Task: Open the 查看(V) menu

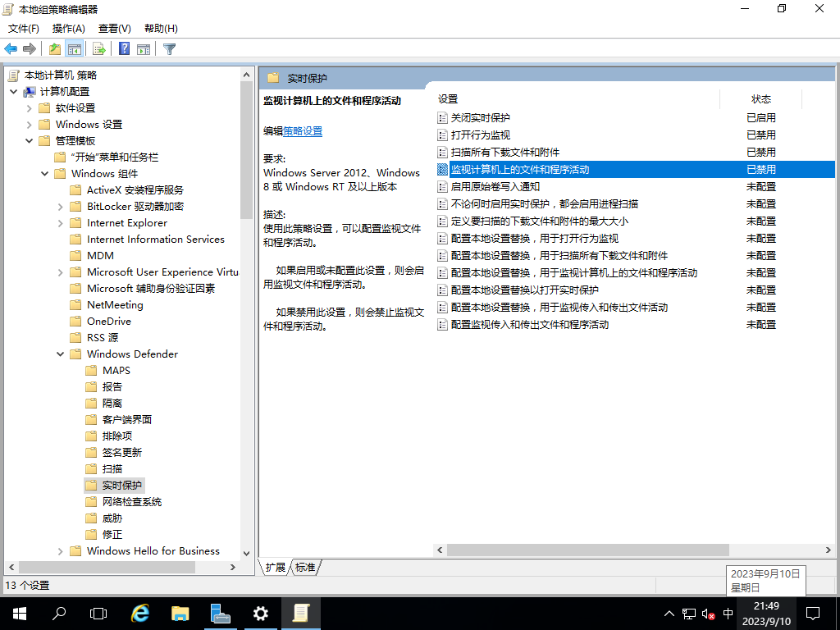Action: 115,29
